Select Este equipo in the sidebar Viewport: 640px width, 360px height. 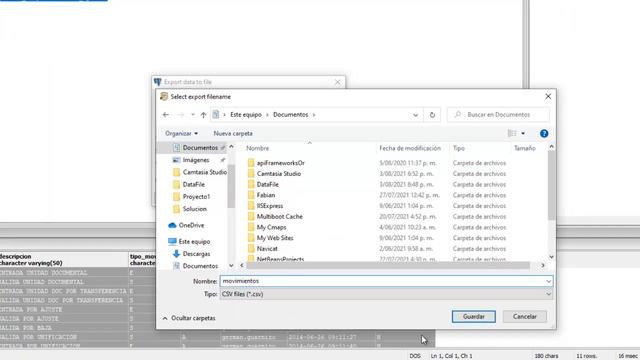[194, 242]
